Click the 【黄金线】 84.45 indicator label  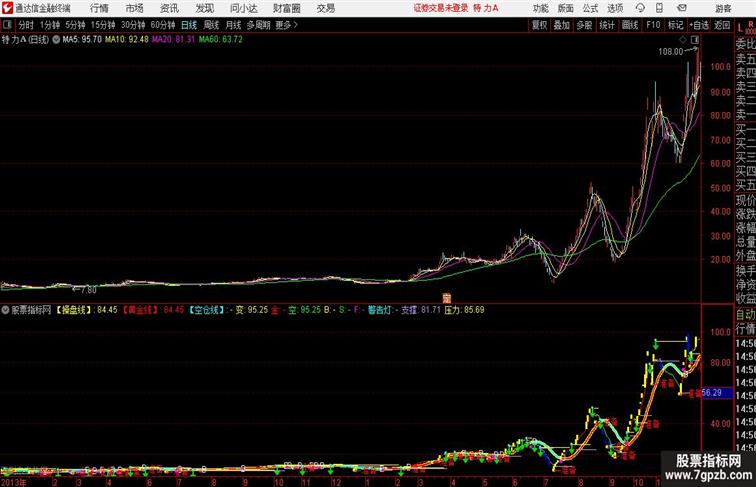coord(152,310)
